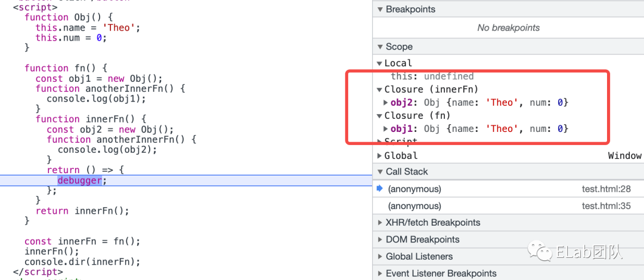The height and width of the screenshot is (280, 644).
Task: Expand DOM Breakpoints section
Action: (379, 240)
